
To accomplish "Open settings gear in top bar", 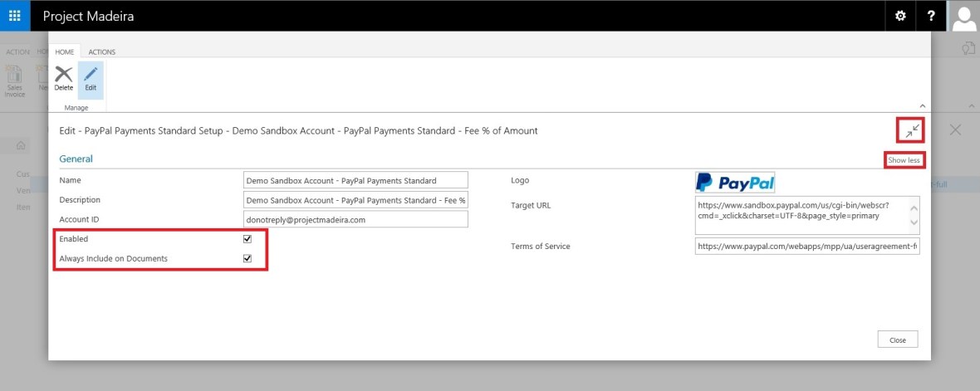I will [x=900, y=16].
